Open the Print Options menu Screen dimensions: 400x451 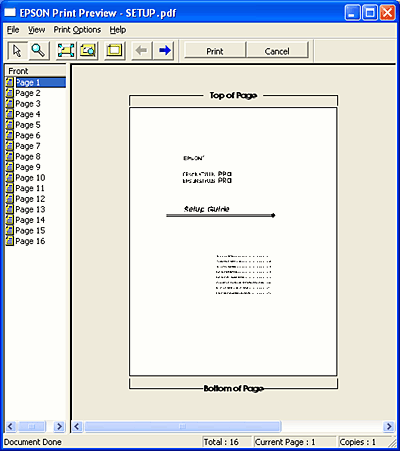77,30
